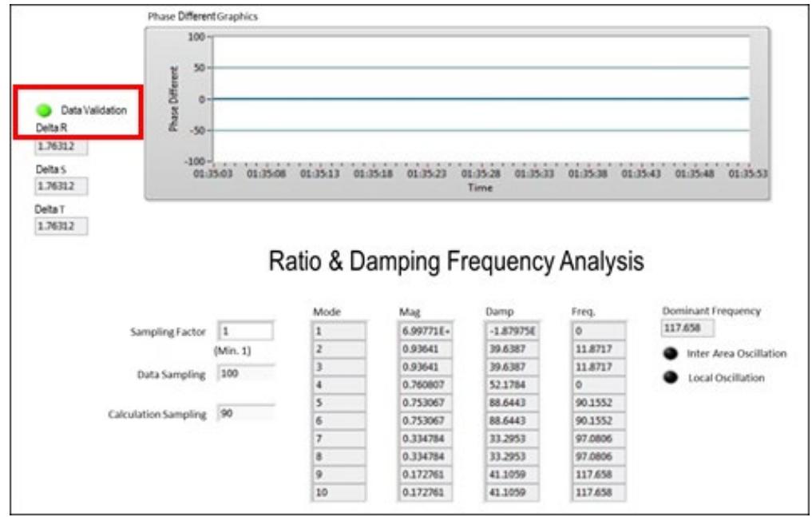Click the Delta R value field
The height and width of the screenshot is (517, 812).
tap(61, 146)
